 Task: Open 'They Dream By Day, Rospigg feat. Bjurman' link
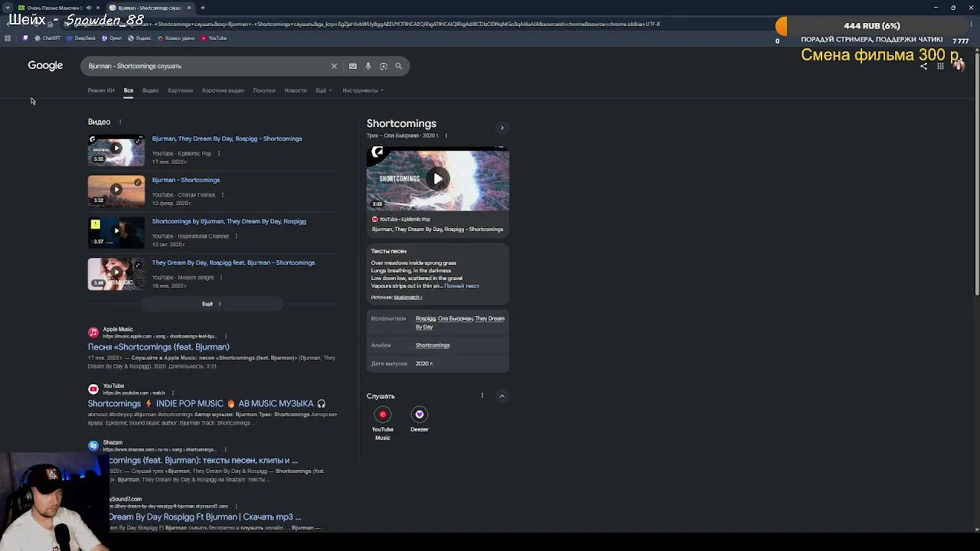234,262
